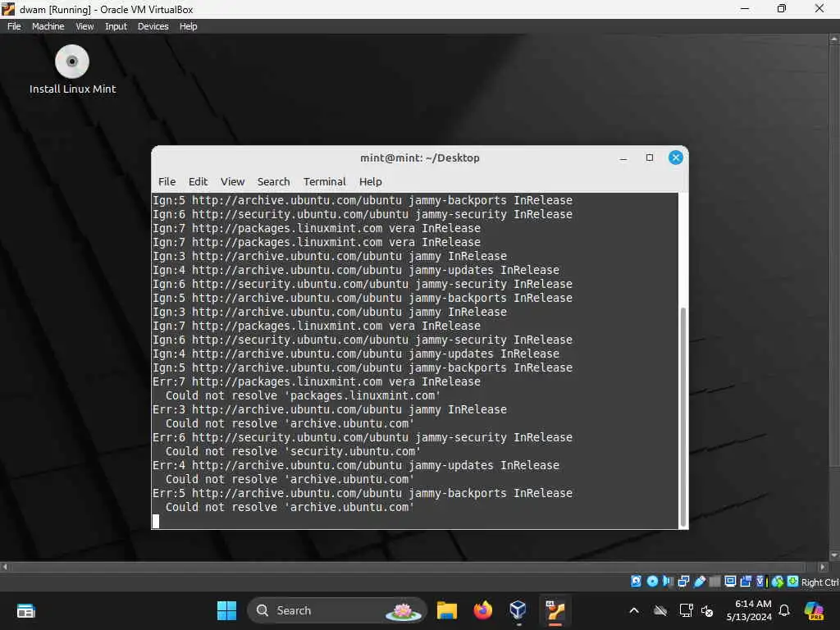Click 'Could not resolve packages.linuxmint.com' line
The width and height of the screenshot is (840, 630).
point(303,395)
